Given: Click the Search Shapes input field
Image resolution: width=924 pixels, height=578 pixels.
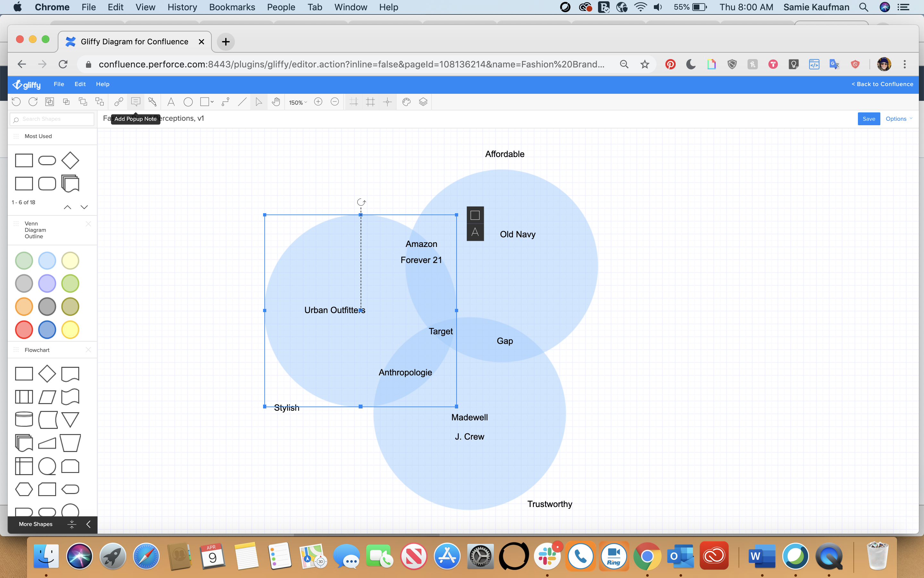Looking at the screenshot, I should 52,119.
